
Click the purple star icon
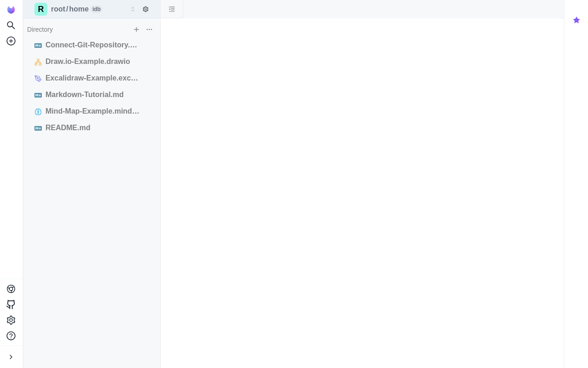(x=577, y=20)
